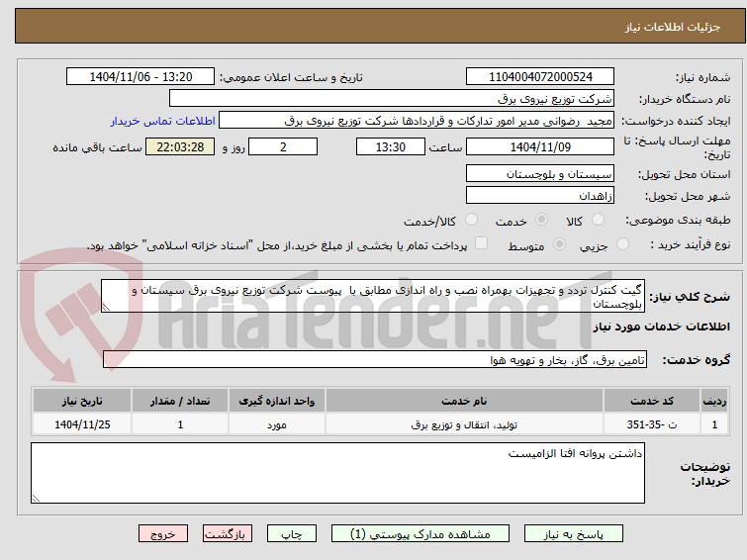Toggle the اسناد خزانه اسلامی payment checkbox

coord(482,243)
